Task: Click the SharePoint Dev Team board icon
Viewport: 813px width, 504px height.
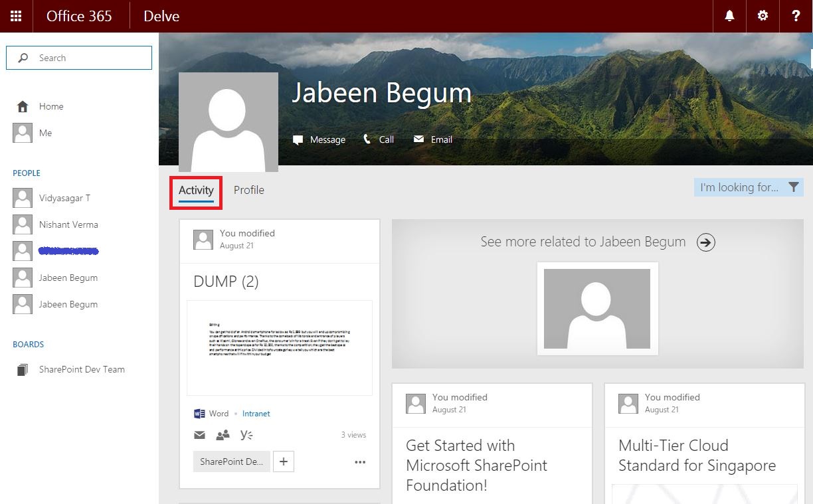Action: [23, 370]
